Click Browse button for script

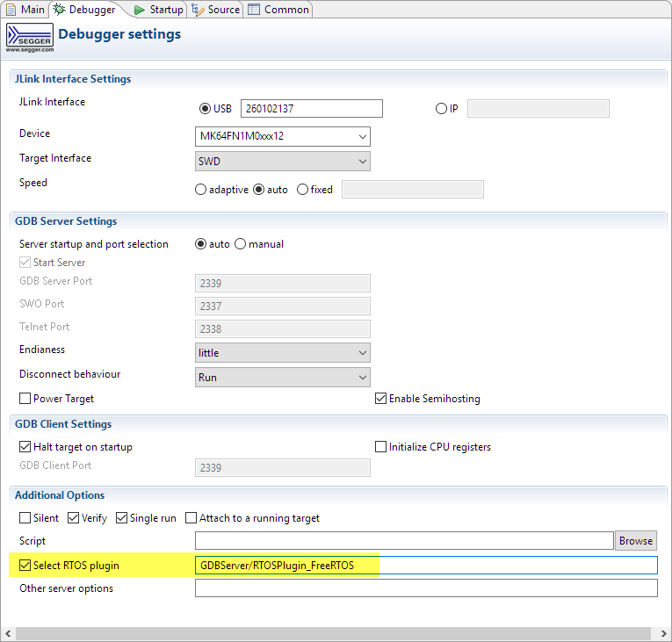point(636,541)
